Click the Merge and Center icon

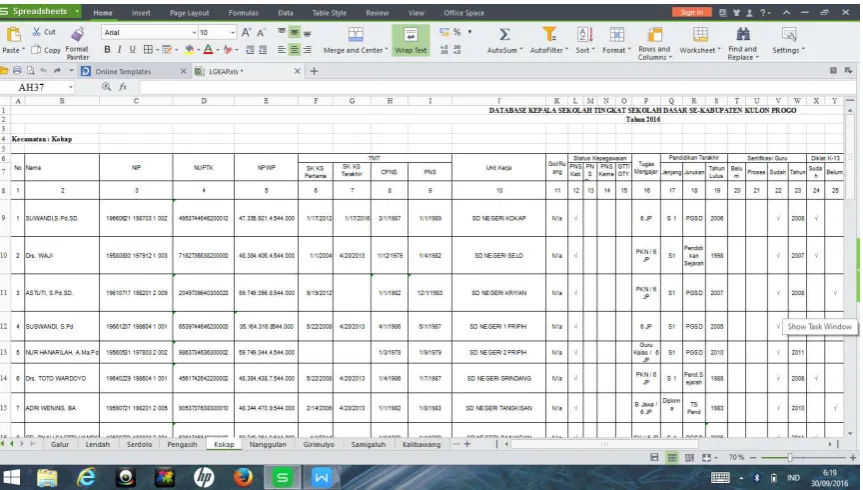click(356, 35)
